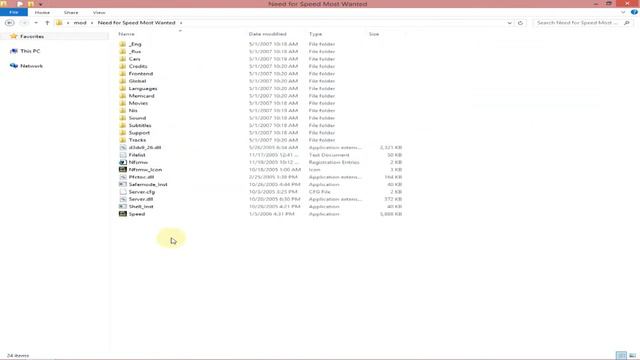This screenshot has height=360, width=640.
Task: Select the d3dx9_26.dll file icon
Action: pos(122,147)
